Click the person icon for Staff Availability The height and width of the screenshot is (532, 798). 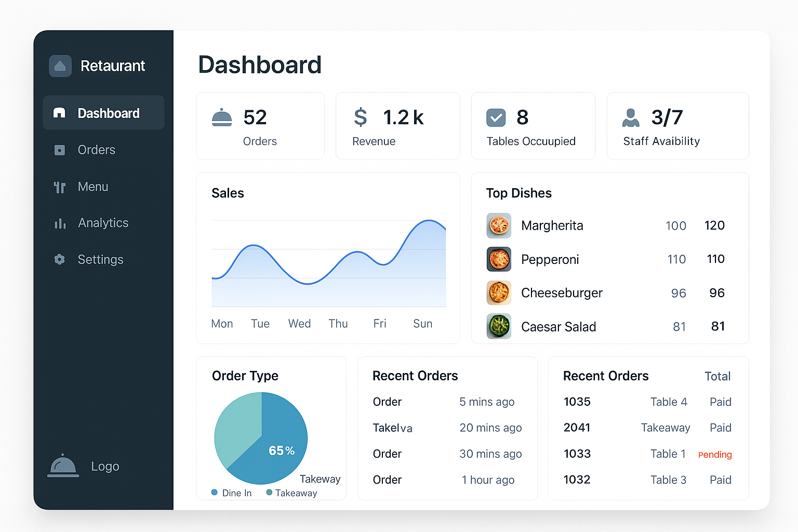(x=631, y=118)
